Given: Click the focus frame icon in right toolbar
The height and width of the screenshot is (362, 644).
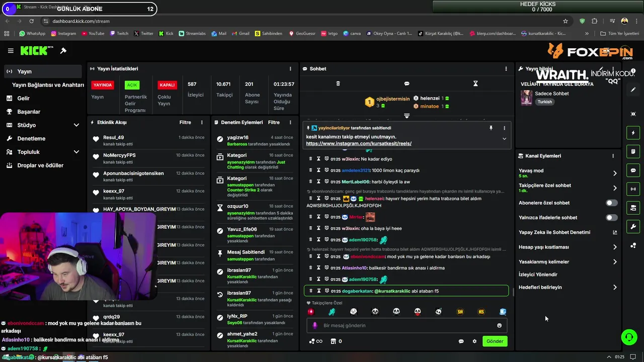Looking at the screenshot, I should click(633, 114).
